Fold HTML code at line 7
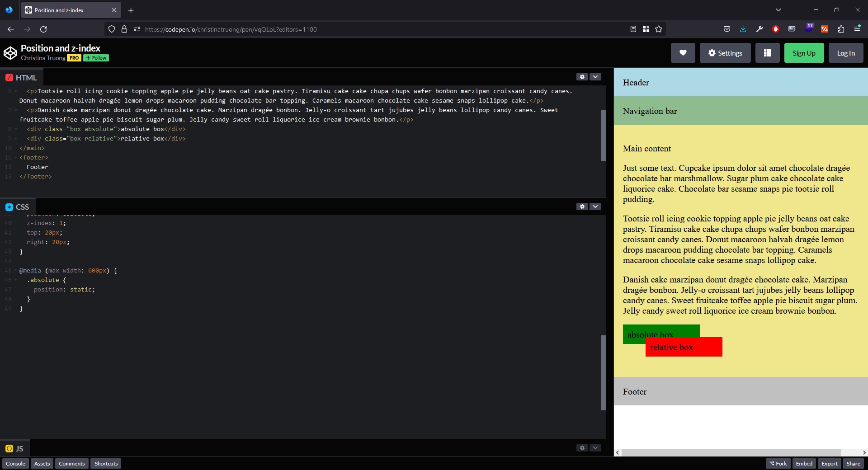The image size is (868, 470). point(16,110)
